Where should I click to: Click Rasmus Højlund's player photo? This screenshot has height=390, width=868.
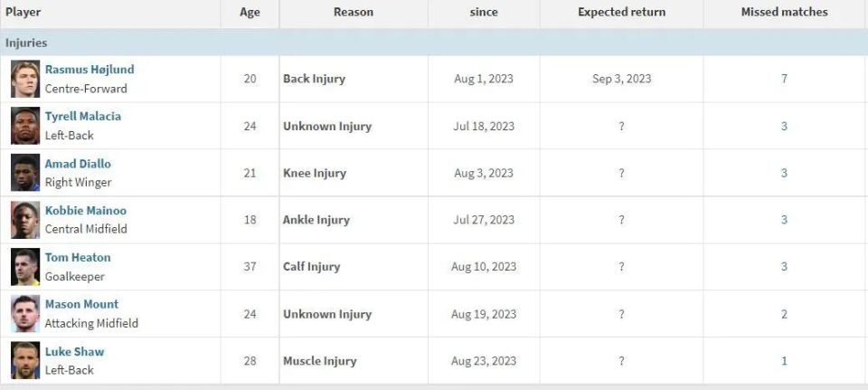click(x=25, y=79)
